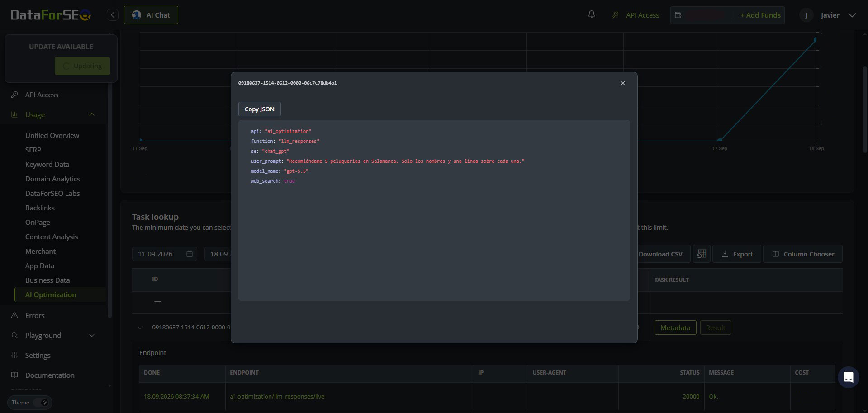Click the status value 20000
This screenshot has height=413, width=868.
[691, 396]
